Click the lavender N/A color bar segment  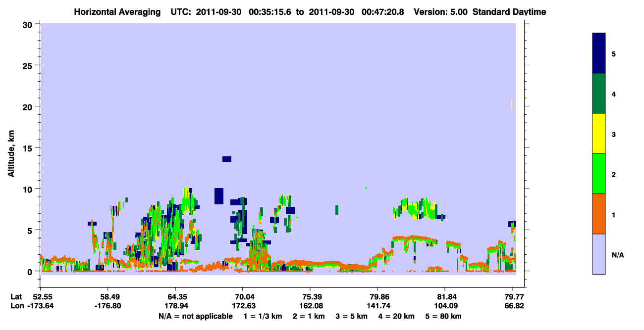(x=599, y=254)
